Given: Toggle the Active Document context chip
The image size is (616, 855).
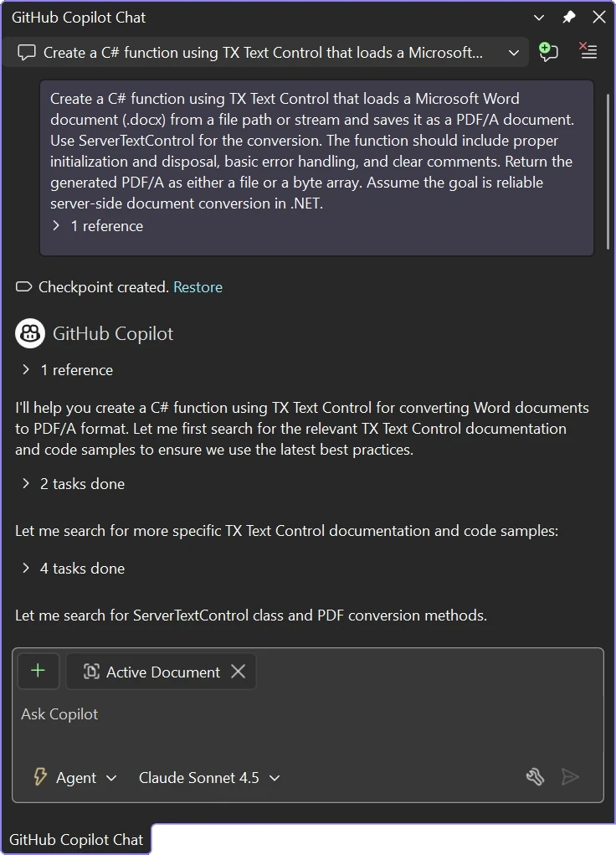Looking at the screenshot, I should point(161,671).
